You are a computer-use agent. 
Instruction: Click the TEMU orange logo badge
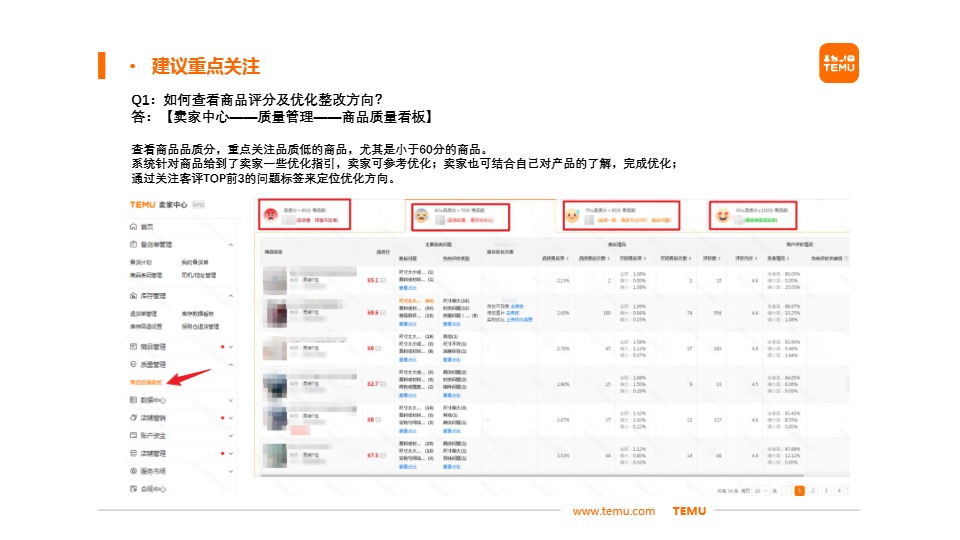click(x=839, y=63)
